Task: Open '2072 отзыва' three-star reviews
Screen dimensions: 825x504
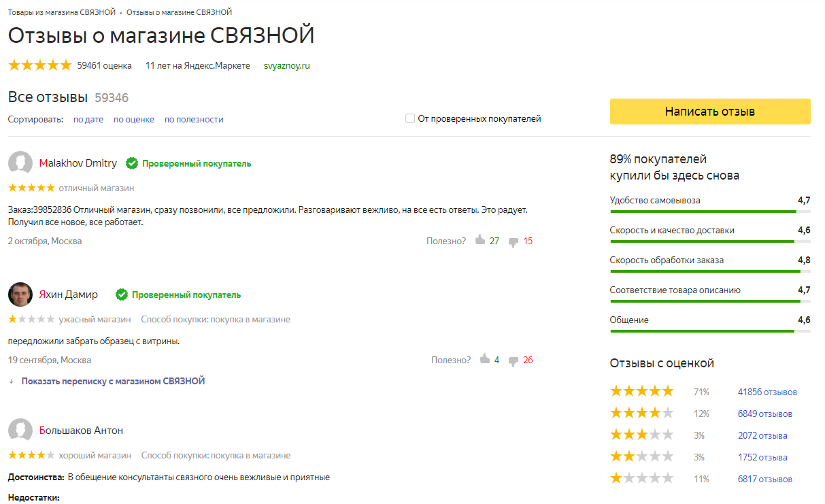Action: pos(762,435)
